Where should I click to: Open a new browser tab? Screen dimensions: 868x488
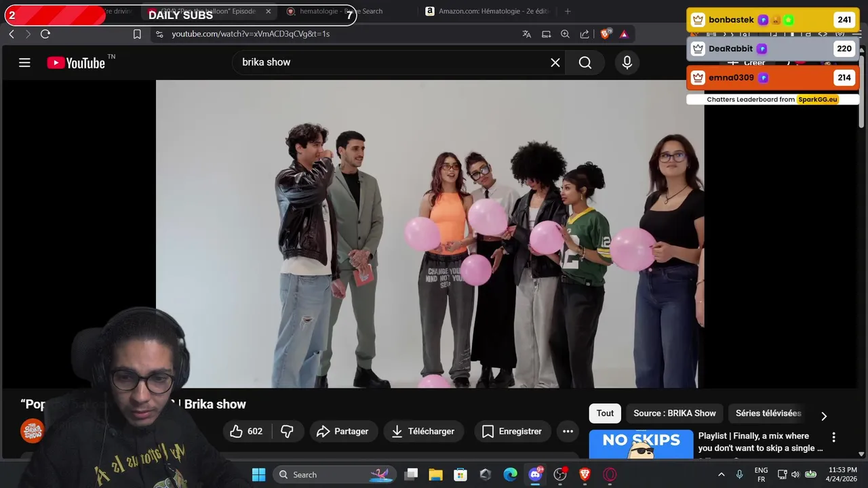point(568,11)
